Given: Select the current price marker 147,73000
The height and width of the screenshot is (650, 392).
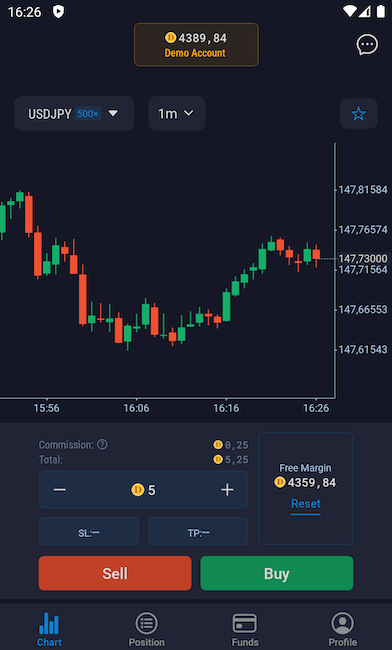Looking at the screenshot, I should tap(363, 259).
